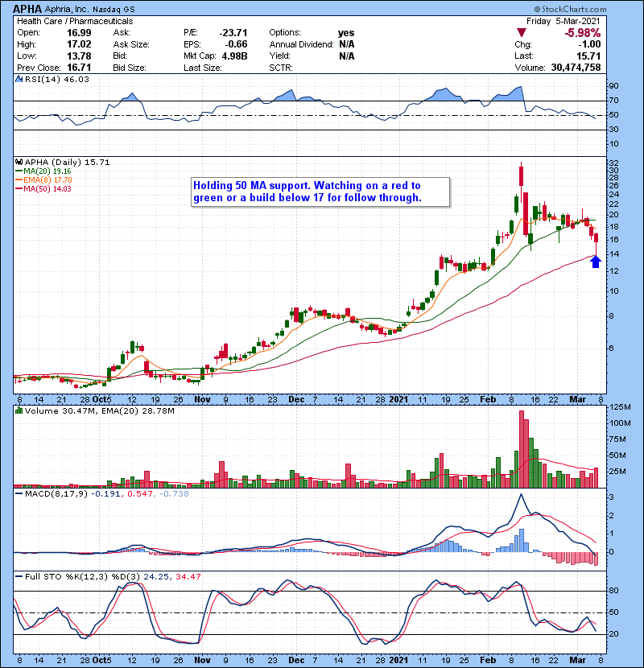Click the 2021 label on price chart axis
The width and height of the screenshot is (644, 668).
[399, 400]
